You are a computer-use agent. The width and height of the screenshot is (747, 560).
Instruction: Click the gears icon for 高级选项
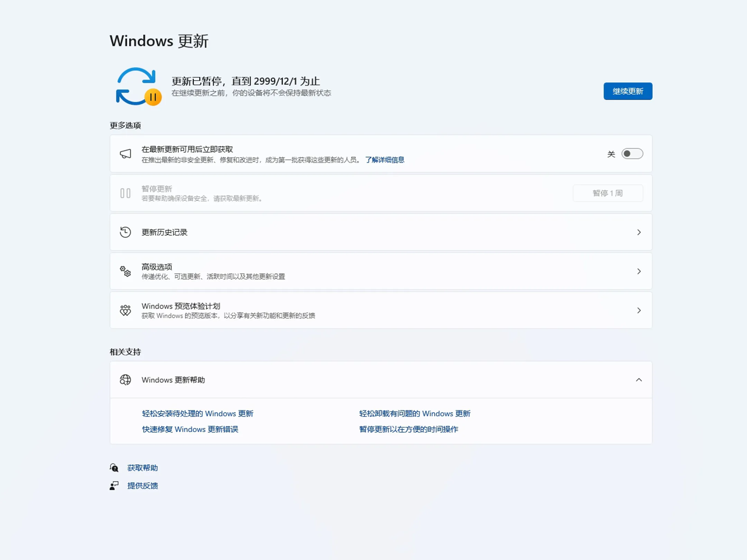[x=125, y=271]
